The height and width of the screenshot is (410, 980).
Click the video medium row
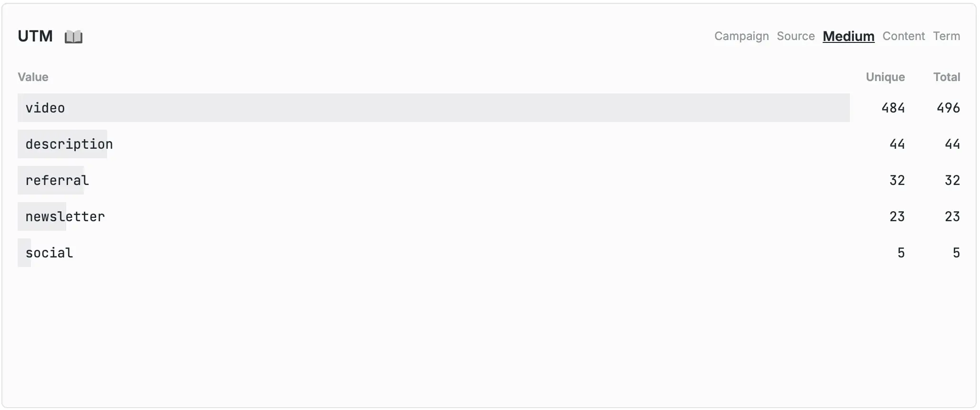point(45,108)
